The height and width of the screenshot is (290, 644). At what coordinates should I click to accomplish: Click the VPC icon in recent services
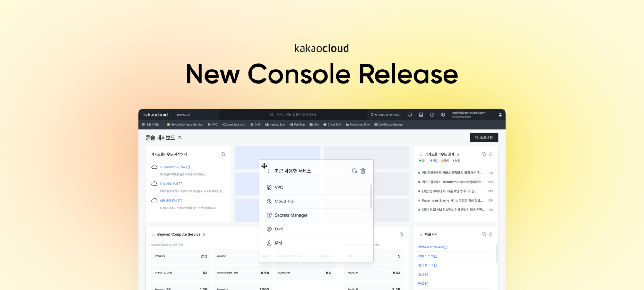[x=269, y=187]
